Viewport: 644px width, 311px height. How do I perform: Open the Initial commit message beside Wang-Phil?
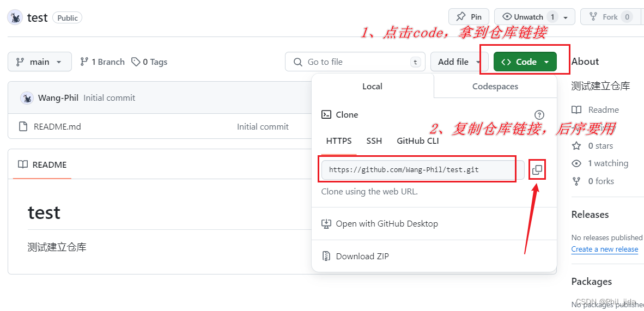click(x=110, y=98)
